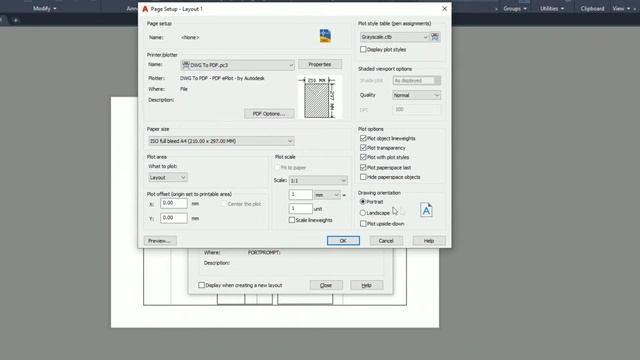Click the paper preview thumbnail

[x=320, y=97]
